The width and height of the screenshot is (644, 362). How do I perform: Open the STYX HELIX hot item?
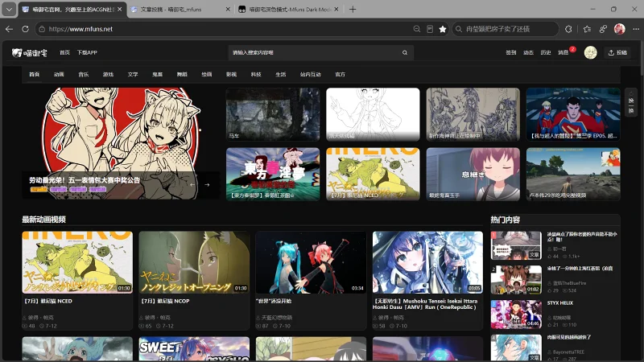555,315
